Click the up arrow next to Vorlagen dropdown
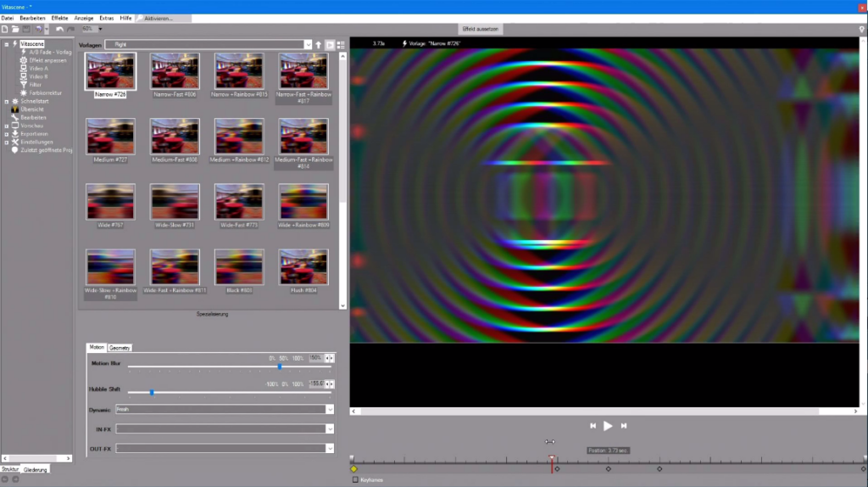The width and height of the screenshot is (868, 487). (x=319, y=45)
